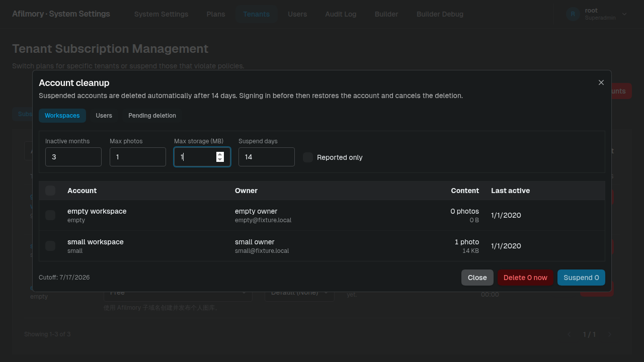Switch to the Workspaces tab
This screenshot has height=362, width=644.
tap(62, 116)
